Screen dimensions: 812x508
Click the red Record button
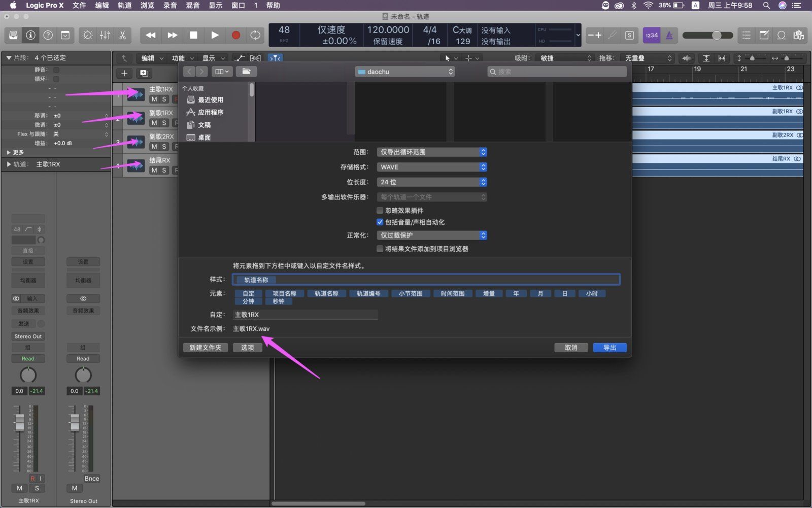tap(236, 35)
